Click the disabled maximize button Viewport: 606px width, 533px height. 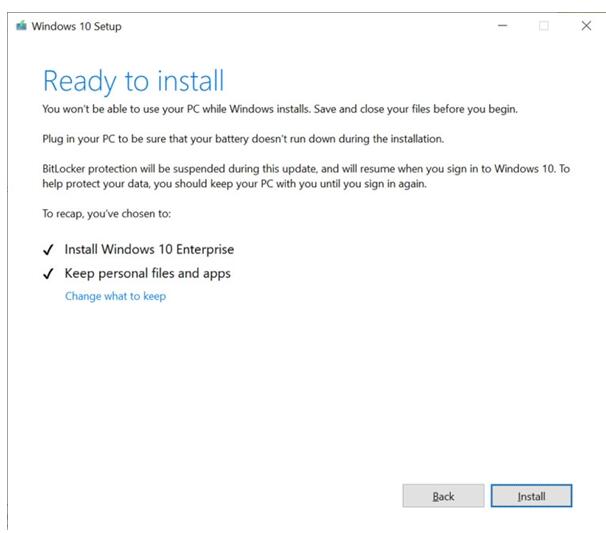point(544,26)
